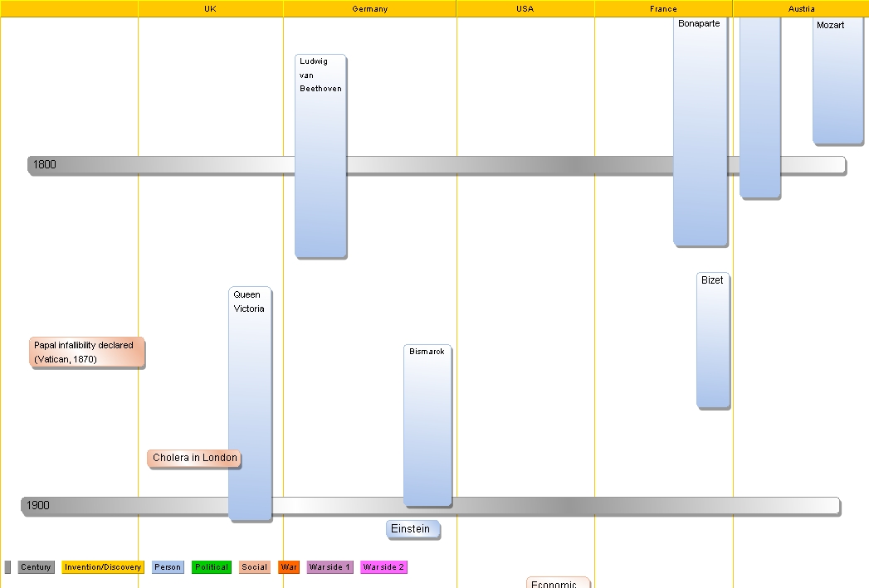
Task: Click the Social legend item
Action: click(254, 567)
